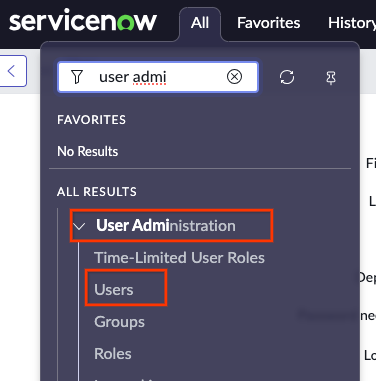Open the History tab
376x381 pixels.
(352, 23)
